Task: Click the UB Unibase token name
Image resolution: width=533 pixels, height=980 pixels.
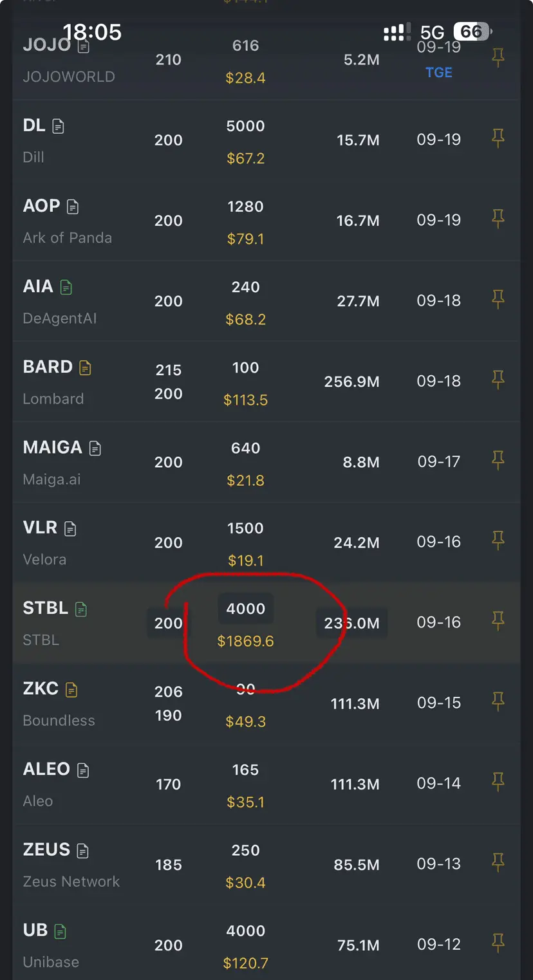Action: point(35,930)
